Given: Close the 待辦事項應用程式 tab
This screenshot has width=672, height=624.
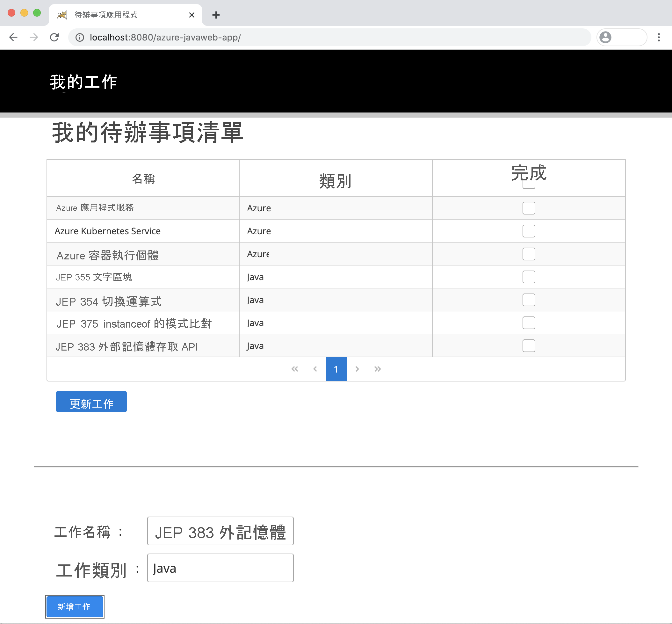Looking at the screenshot, I should click(x=192, y=15).
